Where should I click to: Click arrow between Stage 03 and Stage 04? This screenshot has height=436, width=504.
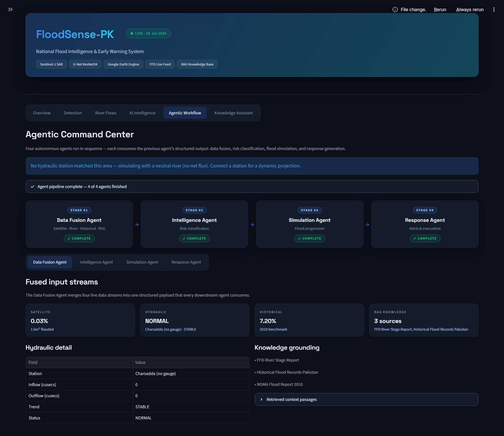click(x=367, y=224)
